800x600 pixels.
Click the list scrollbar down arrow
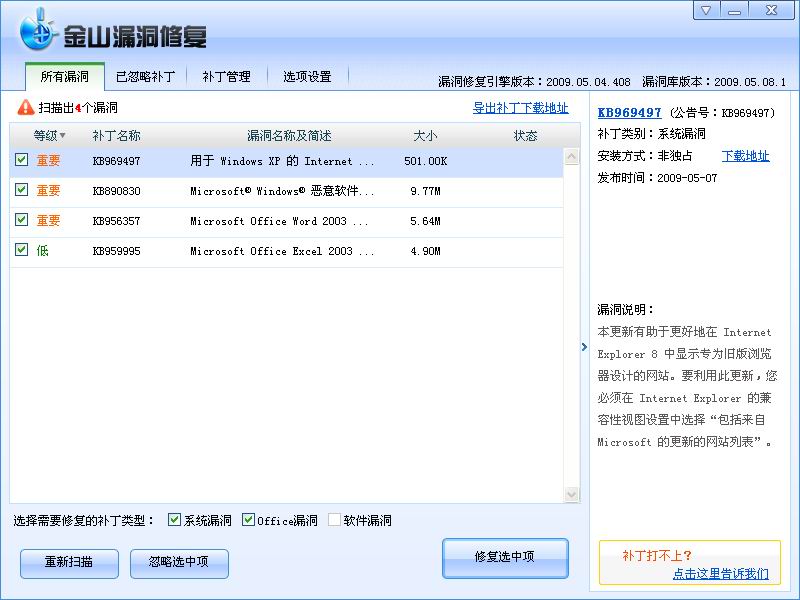point(571,494)
